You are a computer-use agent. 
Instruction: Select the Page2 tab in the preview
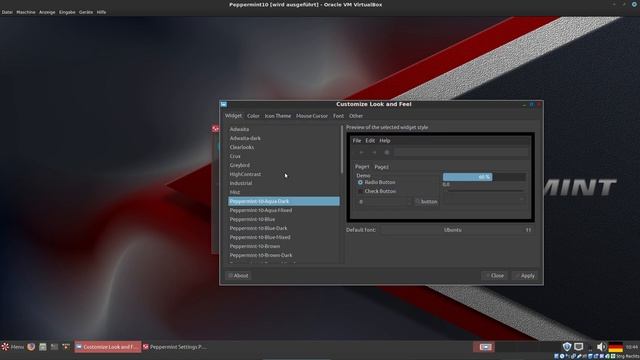(x=382, y=167)
